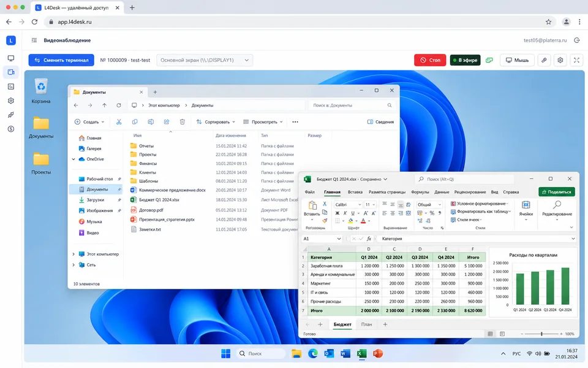Click Merge and Center icon in Excel

point(409,213)
